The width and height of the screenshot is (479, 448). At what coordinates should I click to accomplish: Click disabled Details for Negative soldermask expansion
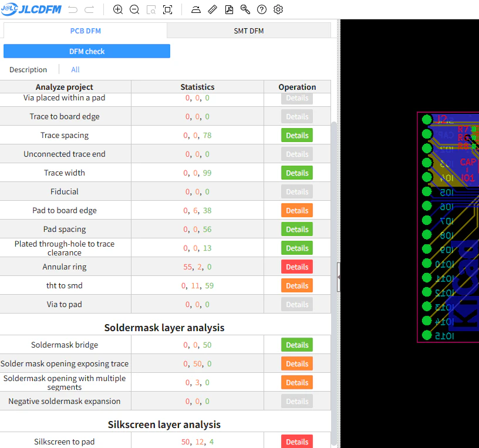point(297,401)
